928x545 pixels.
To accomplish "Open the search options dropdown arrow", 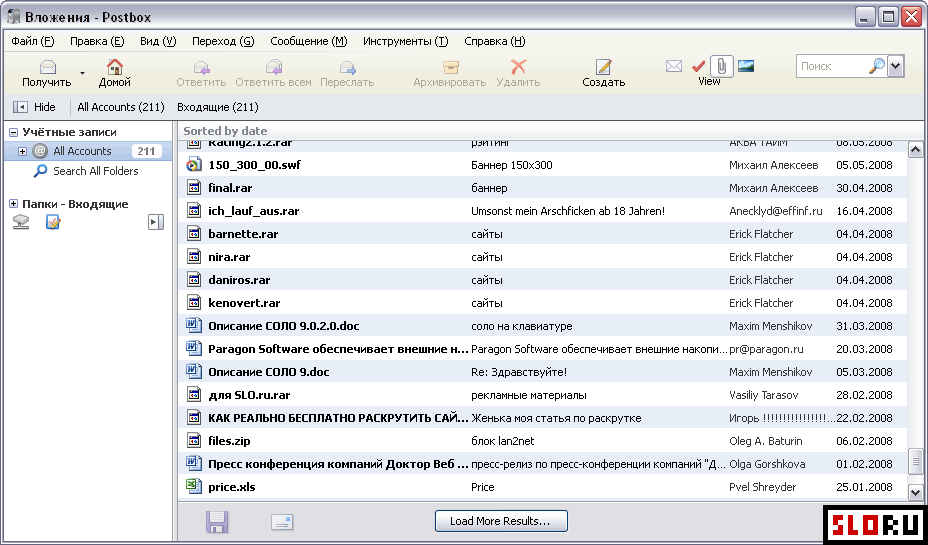I will [895, 66].
